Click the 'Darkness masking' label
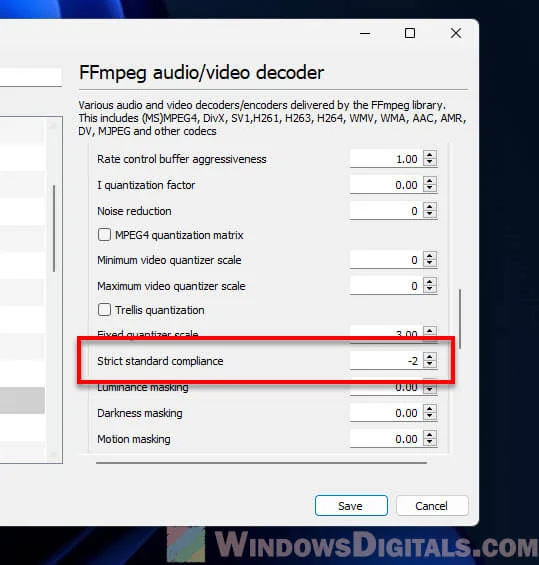The width and height of the screenshot is (539, 565). (x=140, y=413)
